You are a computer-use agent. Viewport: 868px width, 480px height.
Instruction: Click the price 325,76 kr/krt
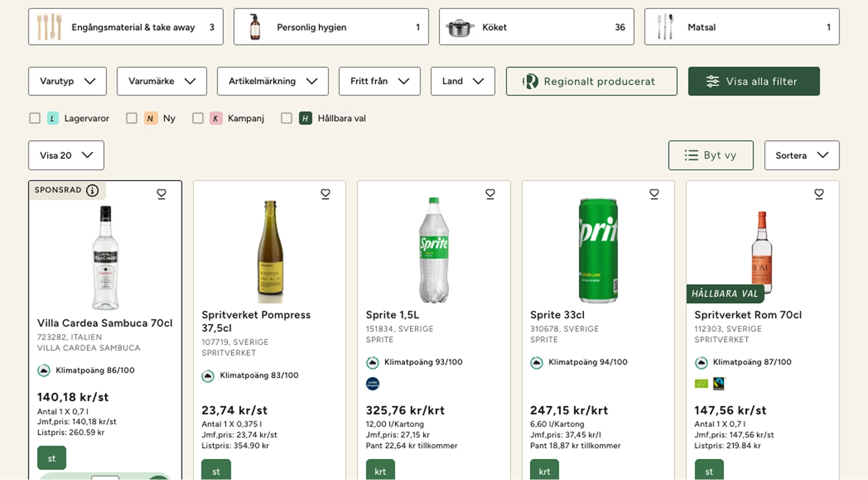[405, 411]
